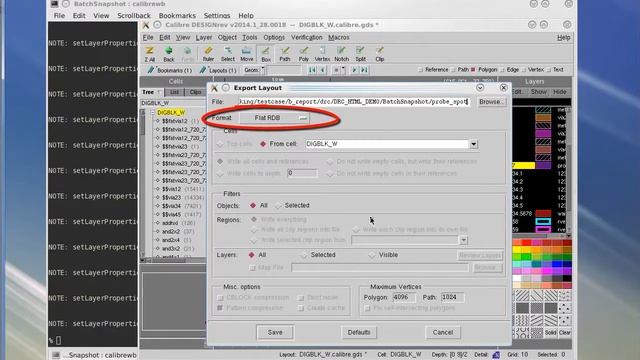This screenshot has width=640, height=360.
Task: Collapse the DIGBLK_W tree node
Action: pyautogui.click(x=153, y=112)
